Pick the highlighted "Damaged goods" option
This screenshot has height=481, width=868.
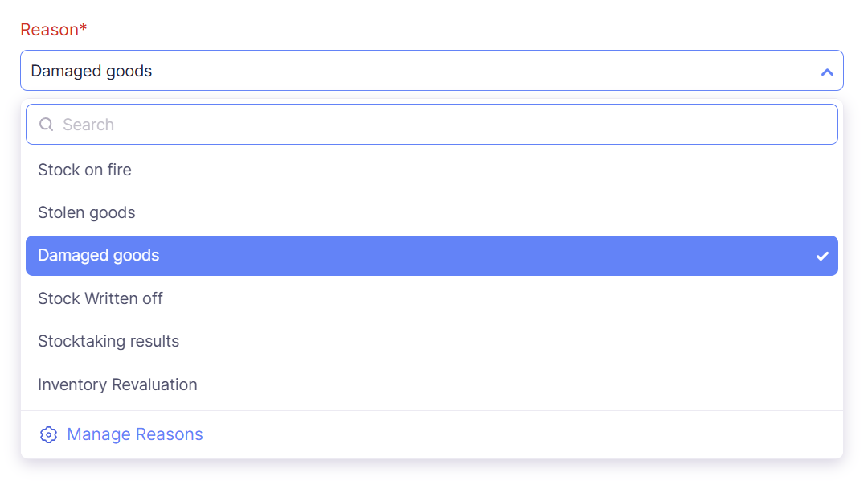click(x=99, y=256)
